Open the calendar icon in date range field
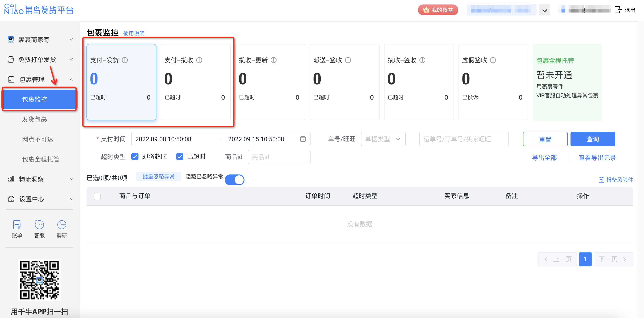644x318 pixels. (303, 139)
